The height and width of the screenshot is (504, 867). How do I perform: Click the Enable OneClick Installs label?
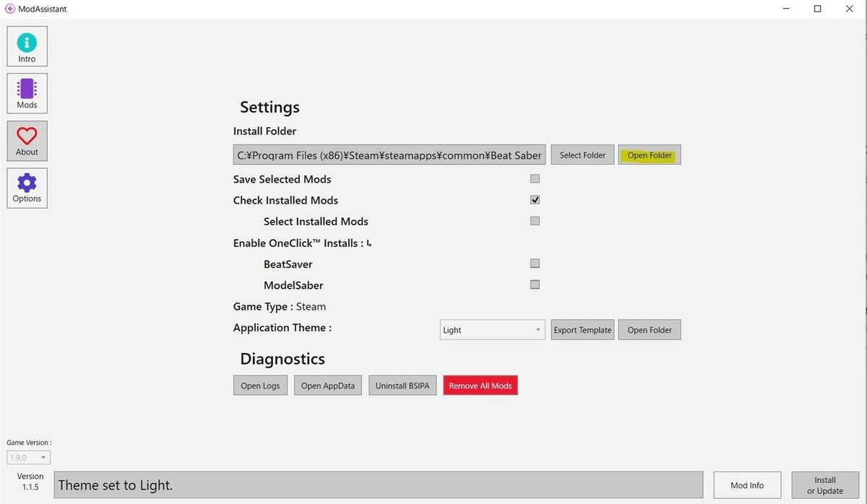tap(302, 243)
